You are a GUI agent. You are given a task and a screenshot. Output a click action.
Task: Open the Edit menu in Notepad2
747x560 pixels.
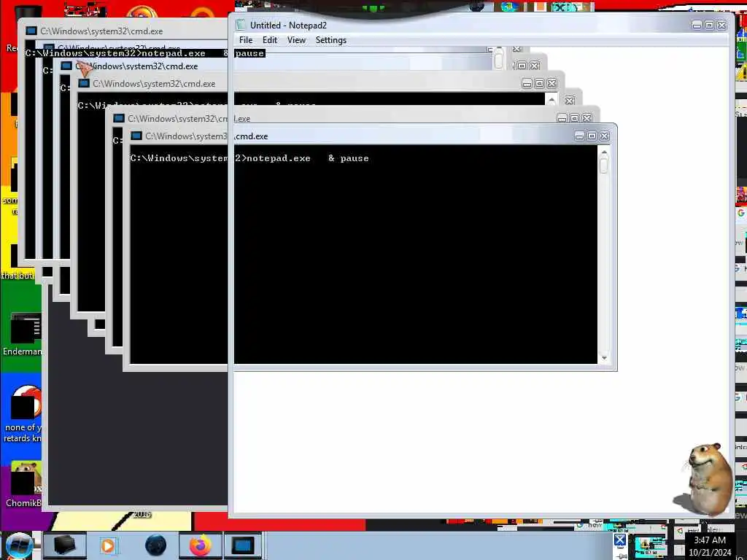point(270,40)
